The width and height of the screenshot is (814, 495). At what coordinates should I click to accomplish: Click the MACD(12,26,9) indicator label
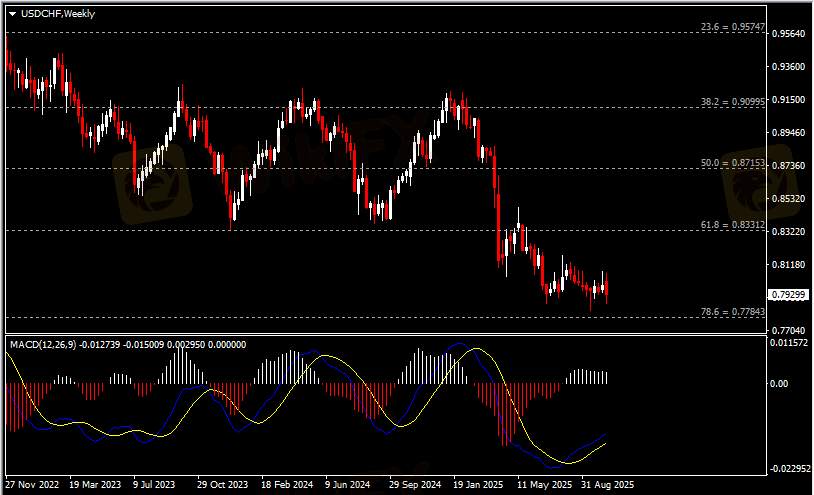tap(43, 345)
